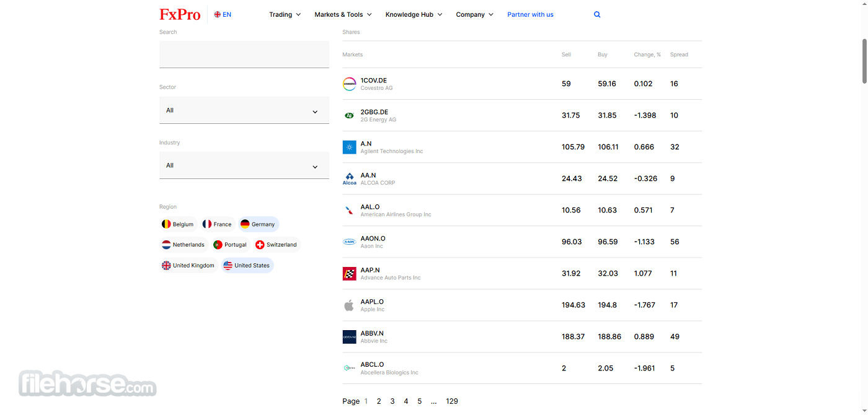Click the Change, % column header
Screen dimensions: 868x415
[x=647, y=55]
